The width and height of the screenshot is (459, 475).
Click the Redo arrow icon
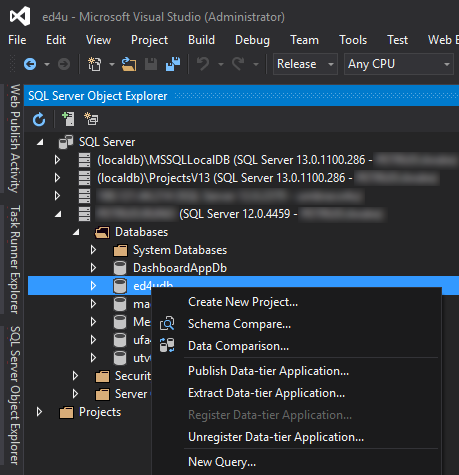point(238,64)
